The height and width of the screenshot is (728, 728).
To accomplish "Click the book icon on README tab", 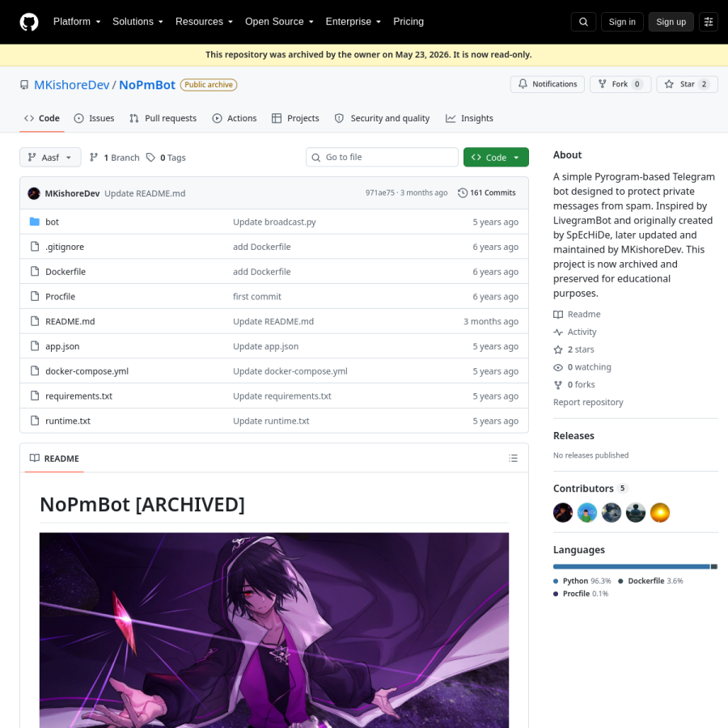I will (34, 459).
